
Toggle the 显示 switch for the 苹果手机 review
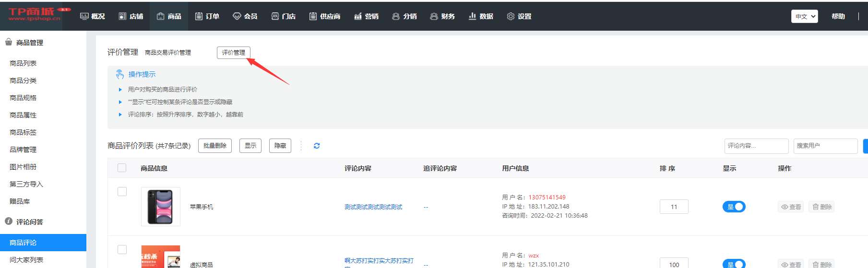pos(734,207)
